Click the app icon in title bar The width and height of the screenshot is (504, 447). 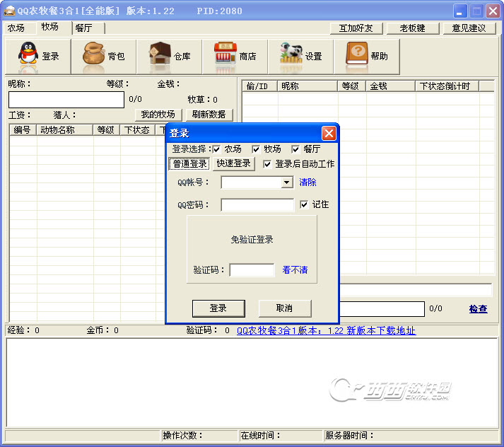coord(9,11)
